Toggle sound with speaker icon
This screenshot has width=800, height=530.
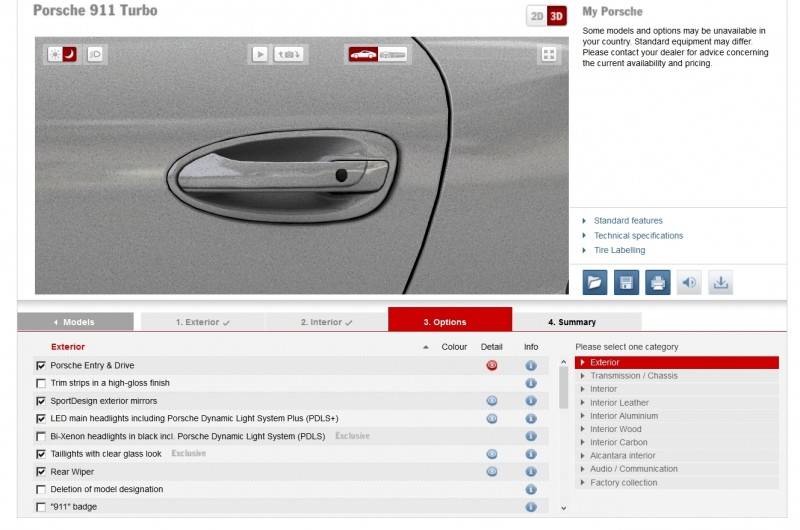pos(689,283)
